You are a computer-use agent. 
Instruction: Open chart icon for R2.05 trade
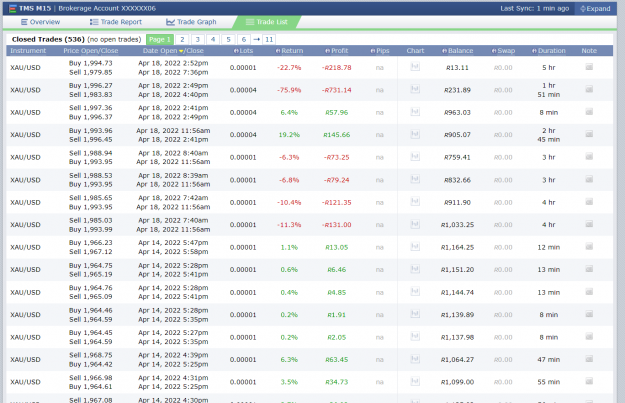(415, 336)
